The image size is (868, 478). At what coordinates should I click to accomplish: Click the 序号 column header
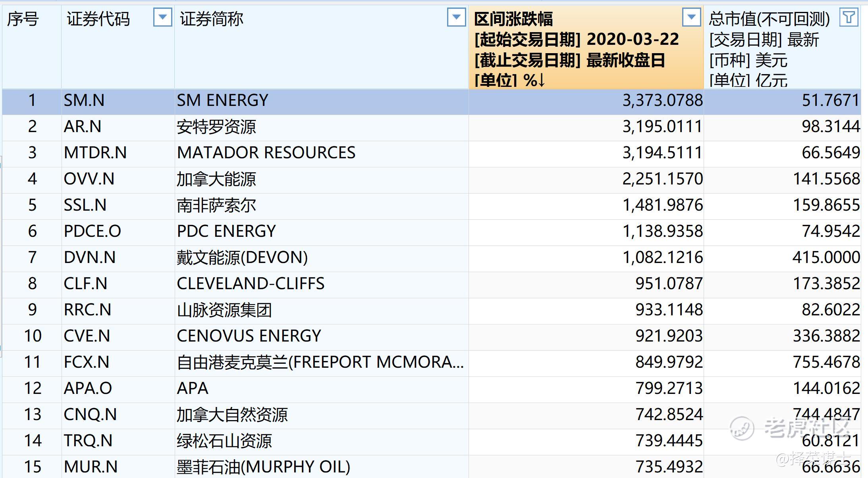click(x=23, y=19)
